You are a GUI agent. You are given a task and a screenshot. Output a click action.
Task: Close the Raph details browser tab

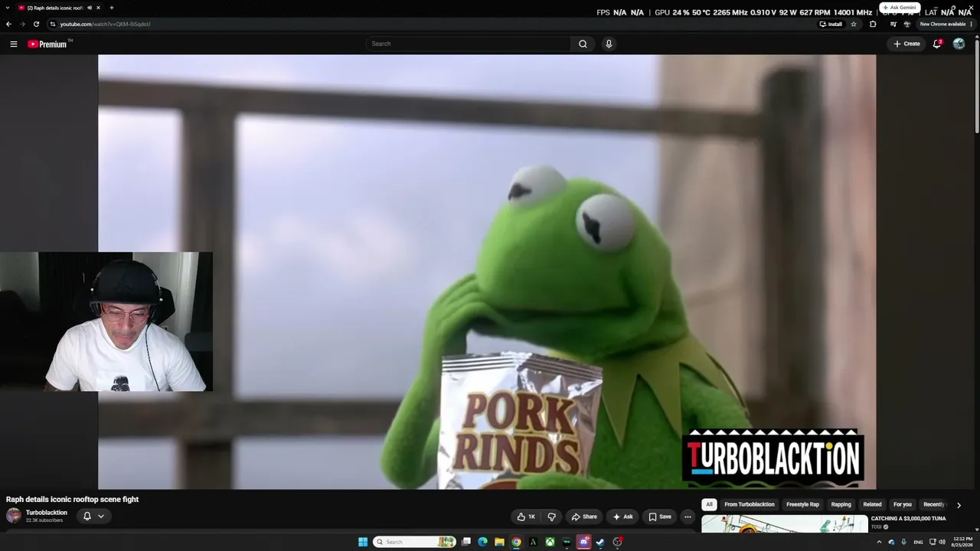coord(99,8)
